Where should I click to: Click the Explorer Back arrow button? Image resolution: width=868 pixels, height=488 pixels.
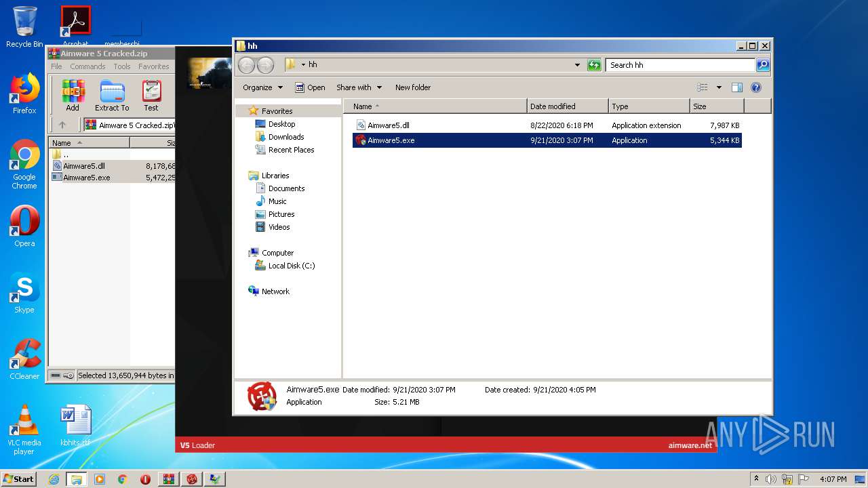click(246, 65)
